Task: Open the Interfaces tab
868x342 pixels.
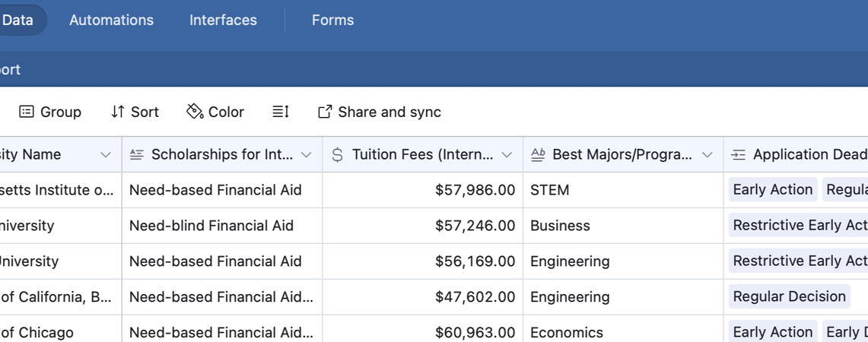Action: pos(223,20)
